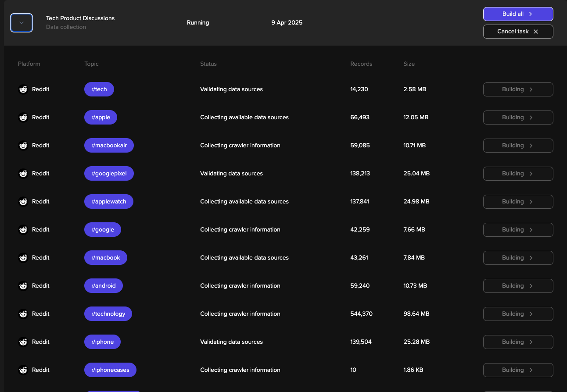Click the Building button for r/apple
This screenshot has height=392, width=567.
coord(518,118)
